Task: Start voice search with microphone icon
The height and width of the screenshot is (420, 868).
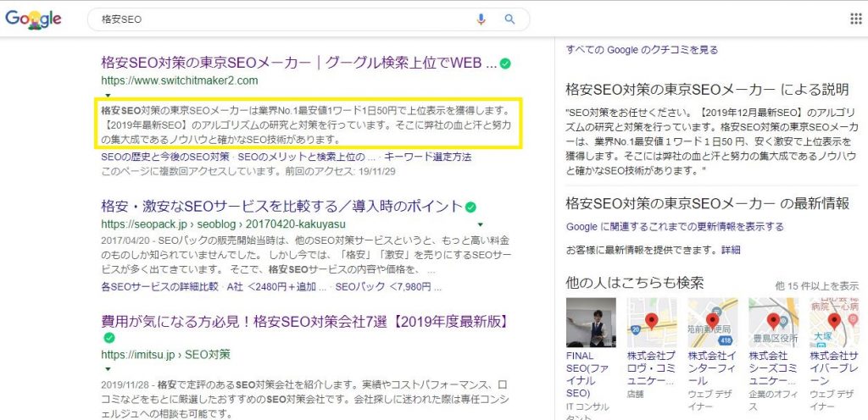Action: click(481, 19)
